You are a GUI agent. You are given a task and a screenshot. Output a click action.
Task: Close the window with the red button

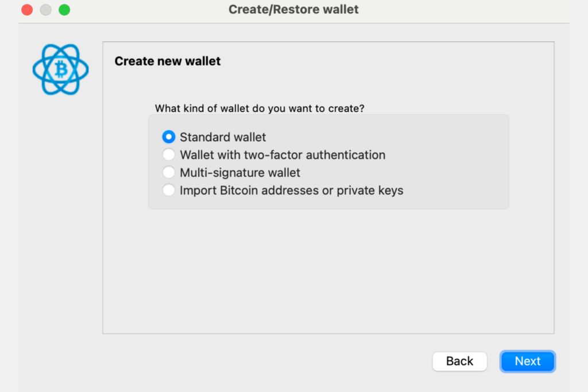click(27, 10)
